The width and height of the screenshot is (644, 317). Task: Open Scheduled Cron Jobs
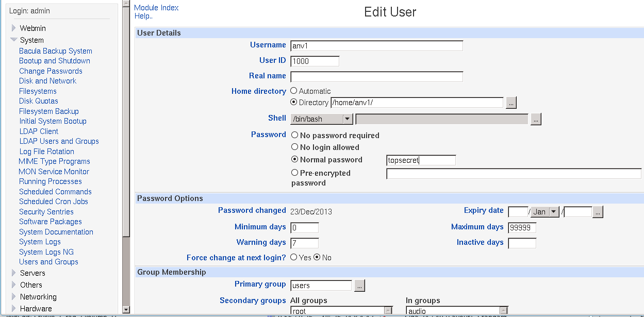[x=54, y=202]
